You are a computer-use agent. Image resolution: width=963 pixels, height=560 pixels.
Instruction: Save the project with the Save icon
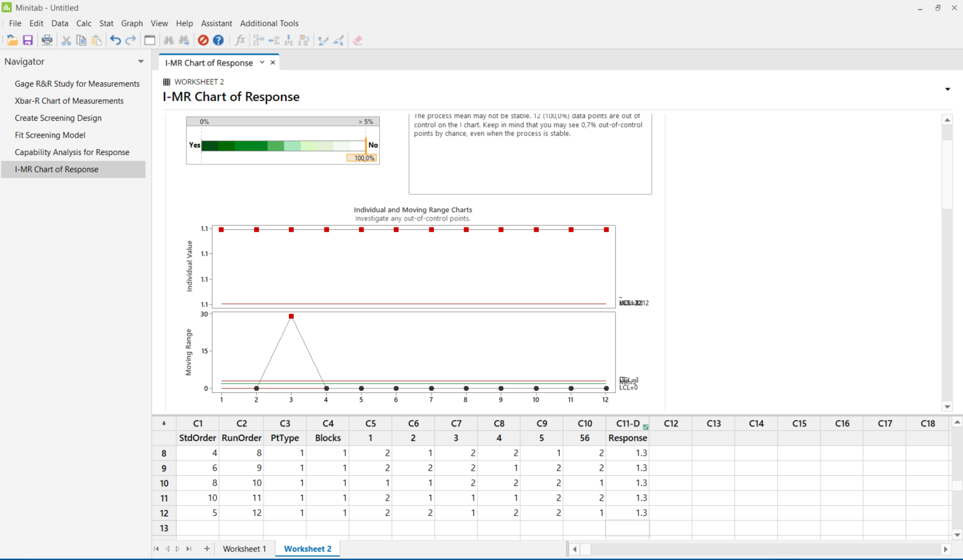click(27, 39)
